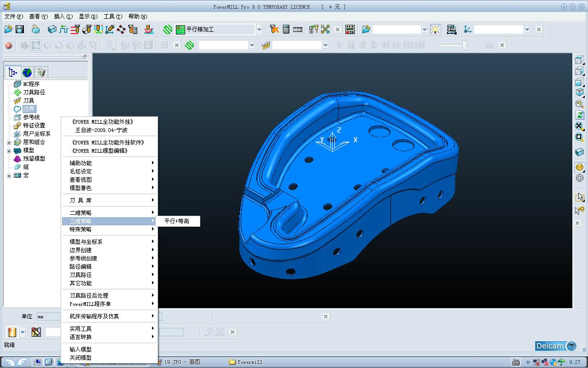Viewport: 588px width, 368px height.
Task: Click the green crossed arrows icon
Action: pos(326,29)
